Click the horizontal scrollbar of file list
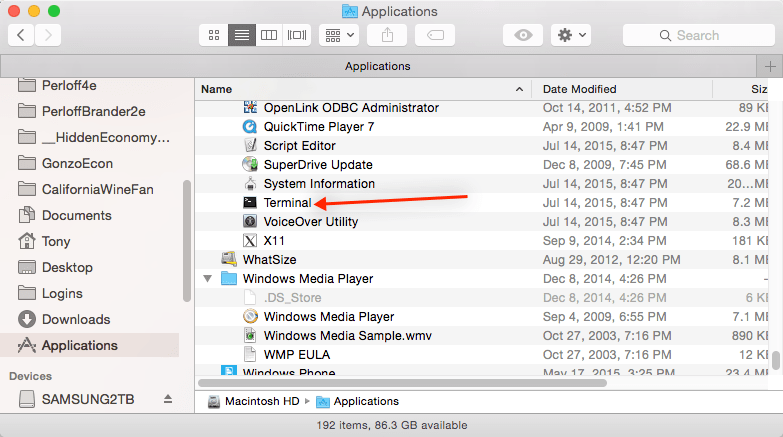Viewport: 783px width, 437px height. point(402,383)
